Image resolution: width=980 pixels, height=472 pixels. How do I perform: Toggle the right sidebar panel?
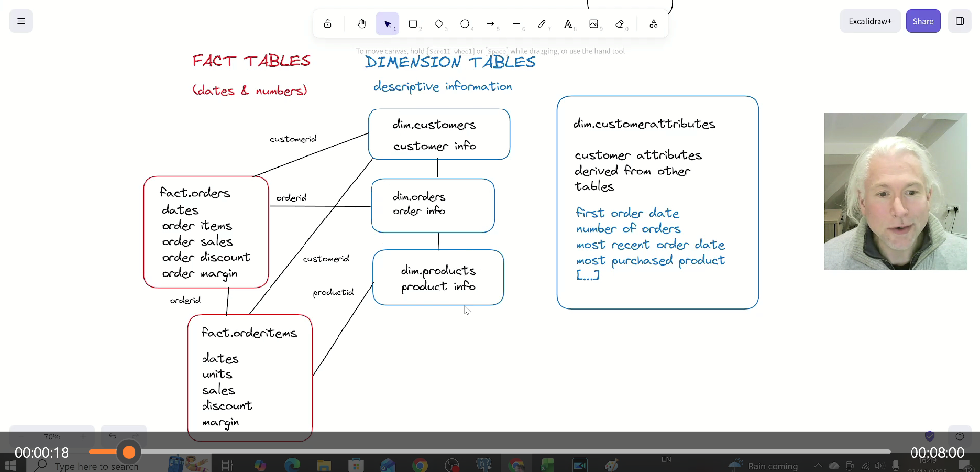click(959, 21)
